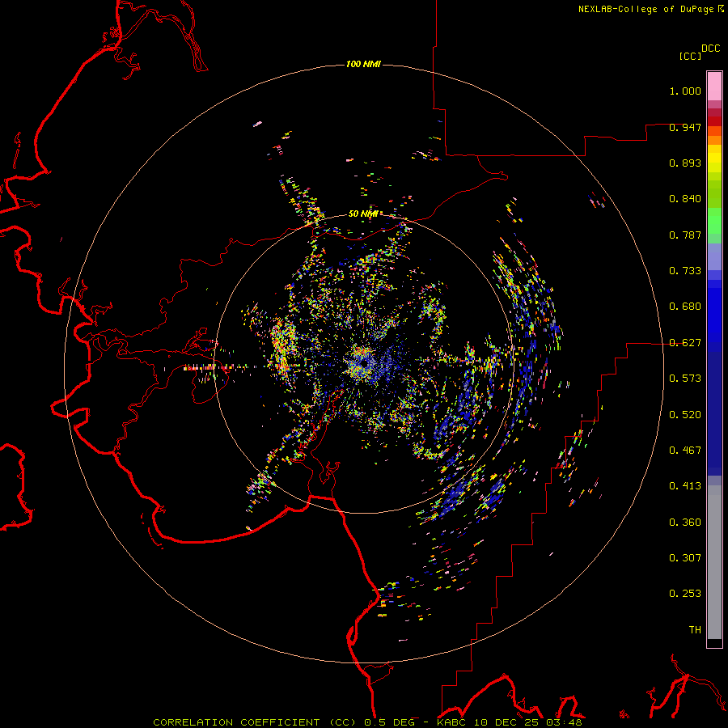Image resolution: width=728 pixels, height=728 pixels.
Task: Select the 0.413 scale value
Action: [x=685, y=486]
